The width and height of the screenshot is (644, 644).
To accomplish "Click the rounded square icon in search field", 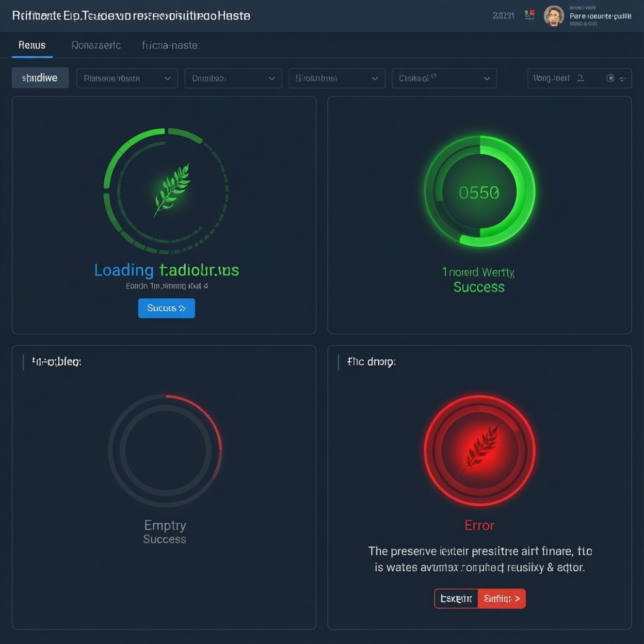I will coord(611,78).
